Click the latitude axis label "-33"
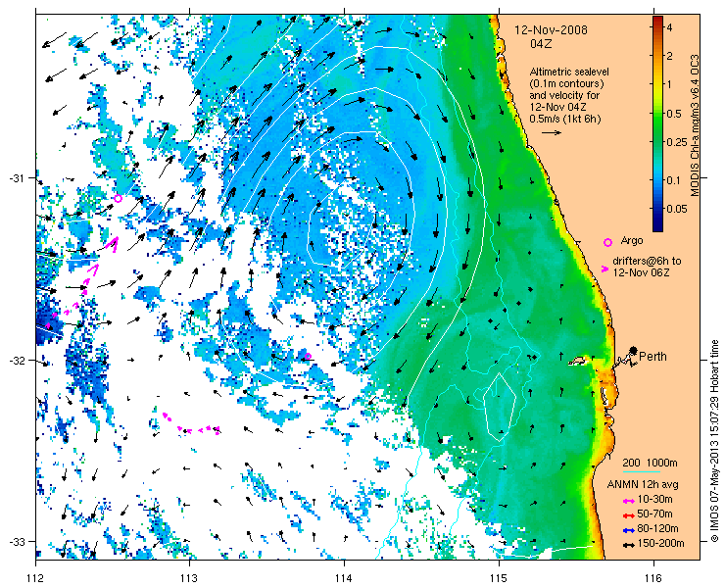 tap(17, 541)
